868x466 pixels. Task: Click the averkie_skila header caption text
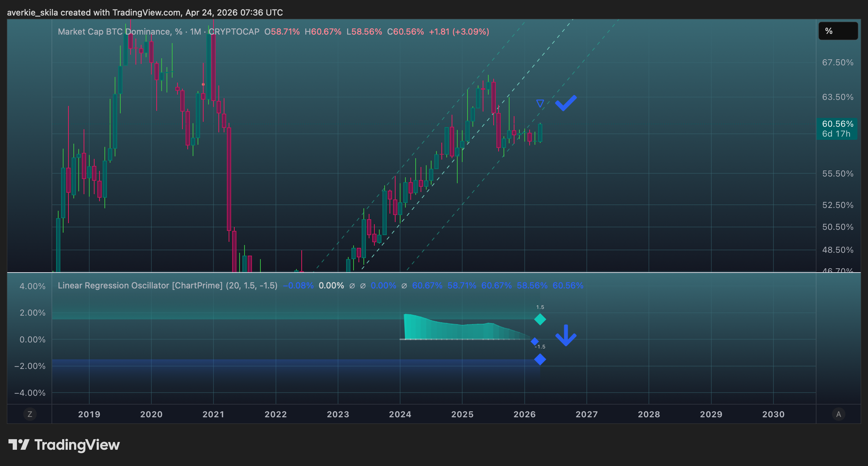click(x=145, y=13)
